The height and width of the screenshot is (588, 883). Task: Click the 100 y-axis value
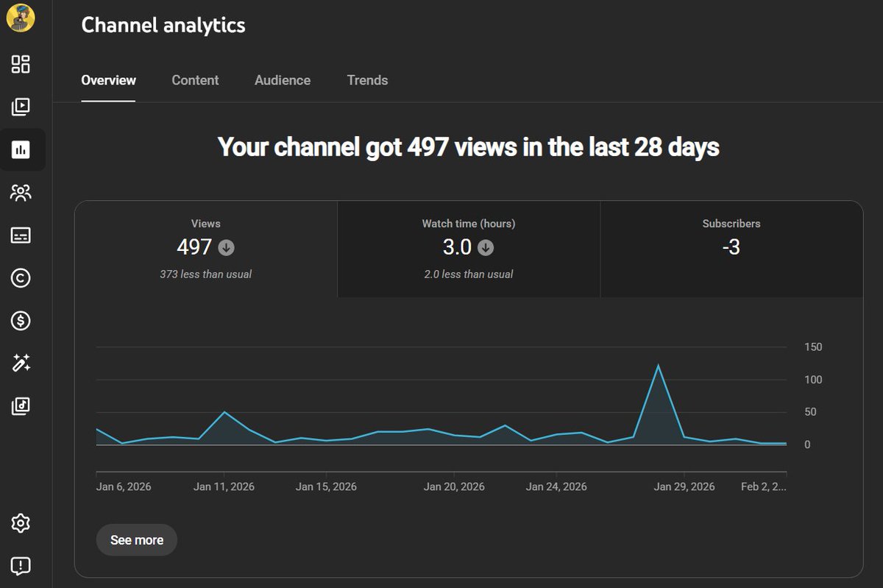[x=813, y=380]
